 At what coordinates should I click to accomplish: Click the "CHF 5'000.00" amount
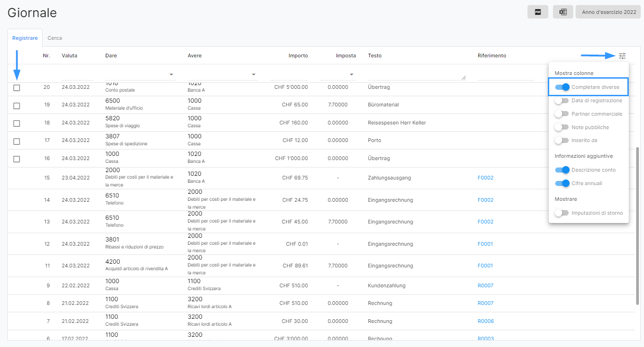(x=291, y=87)
